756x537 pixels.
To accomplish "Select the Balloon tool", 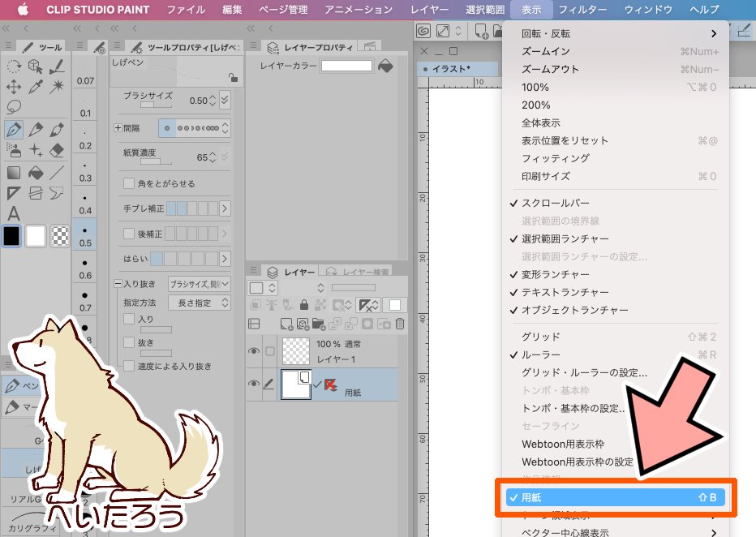I will pos(57,193).
